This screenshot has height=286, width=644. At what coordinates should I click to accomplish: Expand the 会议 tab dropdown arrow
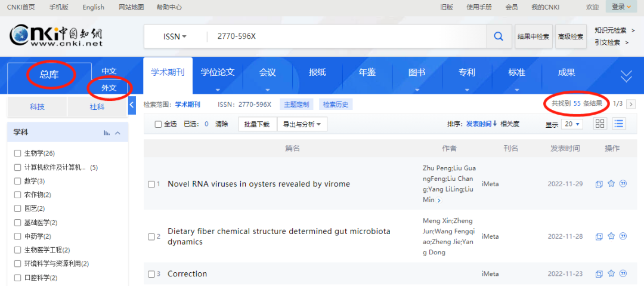(268, 90)
